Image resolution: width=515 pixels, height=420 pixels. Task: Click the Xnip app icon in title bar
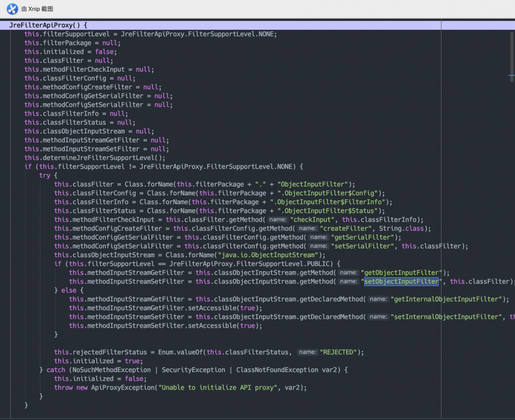click(x=12, y=9)
